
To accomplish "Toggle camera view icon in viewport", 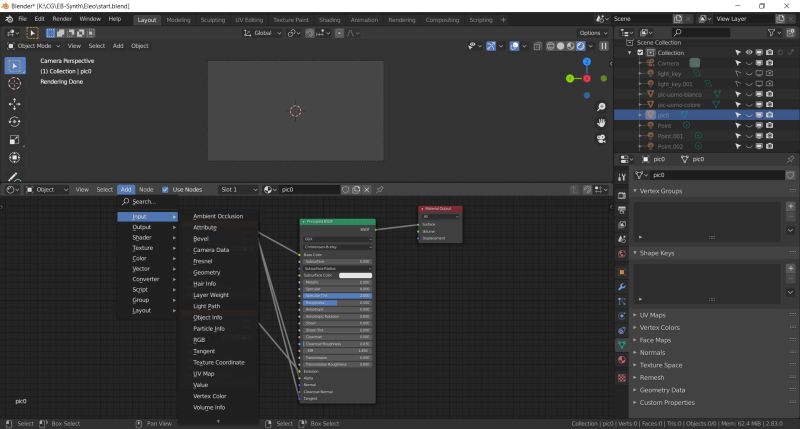I will (x=602, y=139).
